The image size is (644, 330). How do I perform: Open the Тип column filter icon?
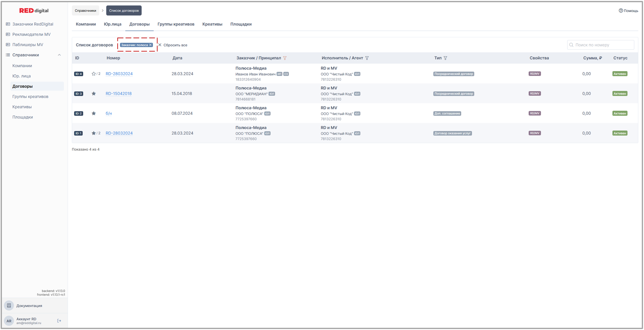coord(445,58)
